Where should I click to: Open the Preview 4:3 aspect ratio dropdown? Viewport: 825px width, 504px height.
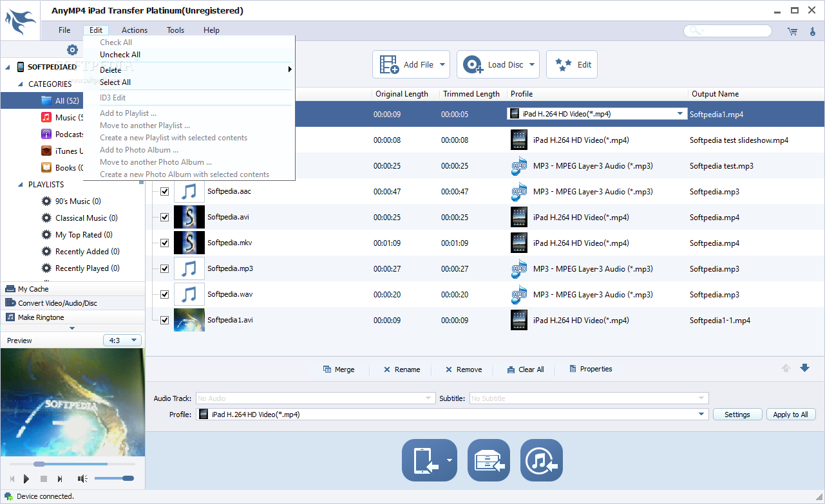122,340
